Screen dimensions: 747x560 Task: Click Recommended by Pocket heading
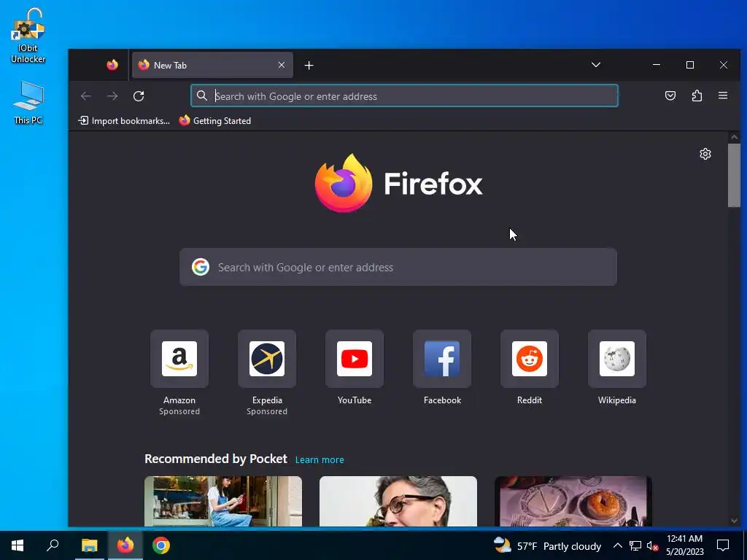click(216, 459)
